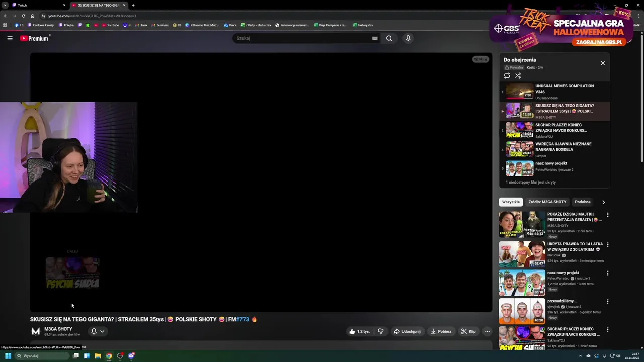Viewport: 644px width, 362px height.
Task: Click the #773 hashtag in title
Action: click(x=243, y=319)
